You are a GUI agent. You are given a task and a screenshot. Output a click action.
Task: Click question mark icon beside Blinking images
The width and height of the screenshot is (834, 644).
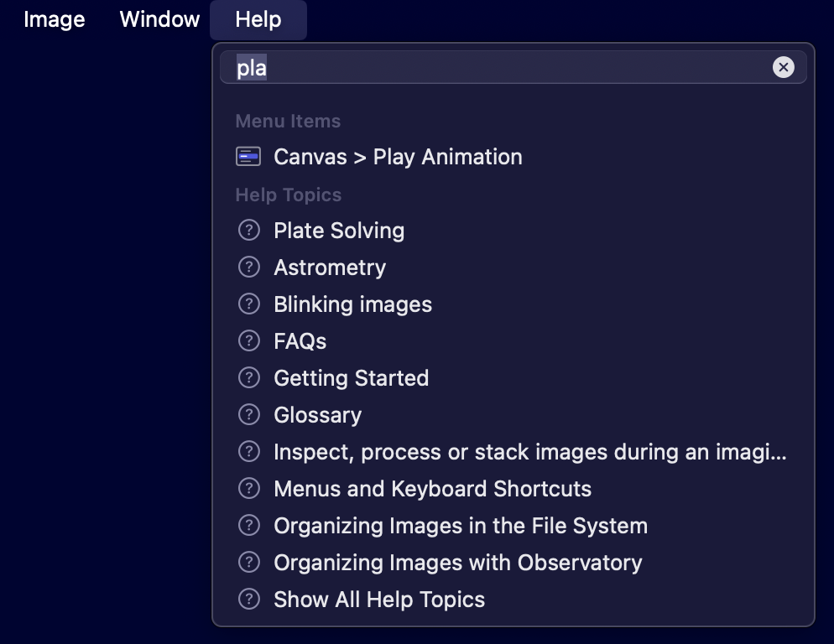(x=249, y=304)
